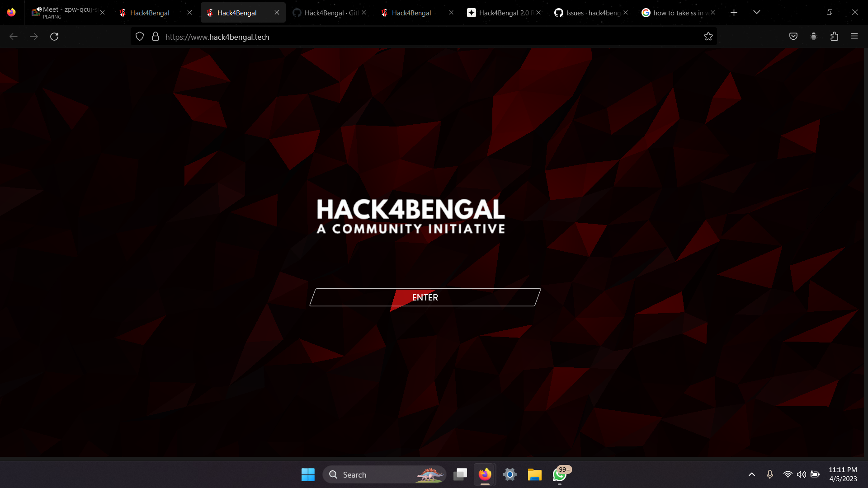The image size is (868, 488).
Task: Open the Windows Start menu
Action: tap(308, 474)
